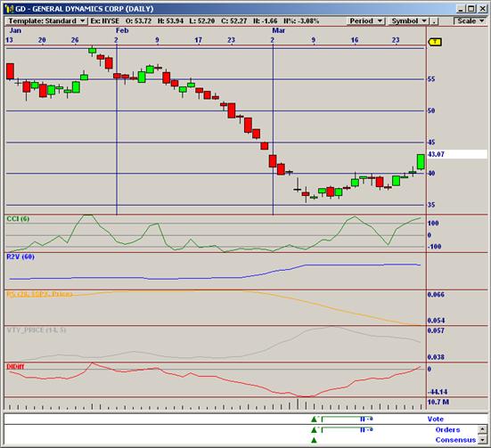Click the H: 53.94 high value
This screenshot has width=491, height=448.
(x=170, y=21)
